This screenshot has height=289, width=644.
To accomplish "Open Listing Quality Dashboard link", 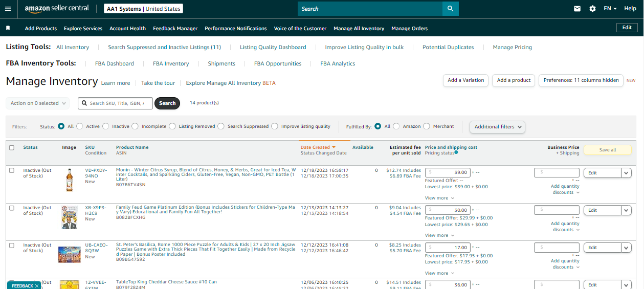I will point(273,47).
